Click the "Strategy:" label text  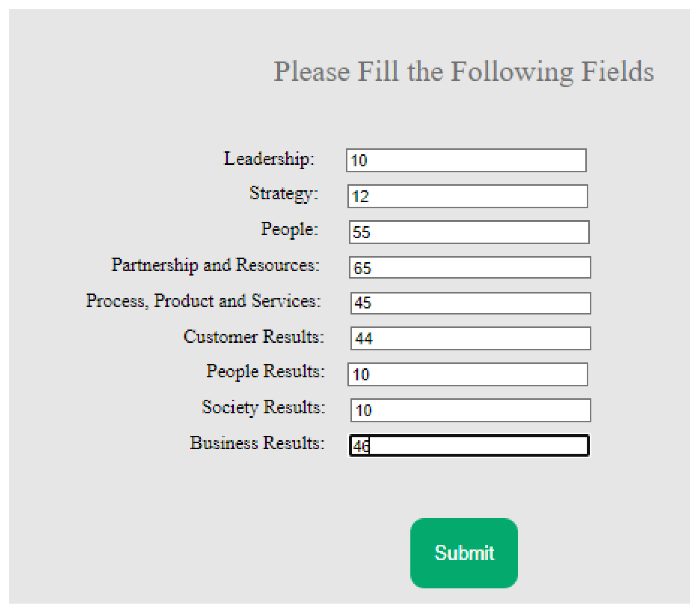[x=283, y=193]
